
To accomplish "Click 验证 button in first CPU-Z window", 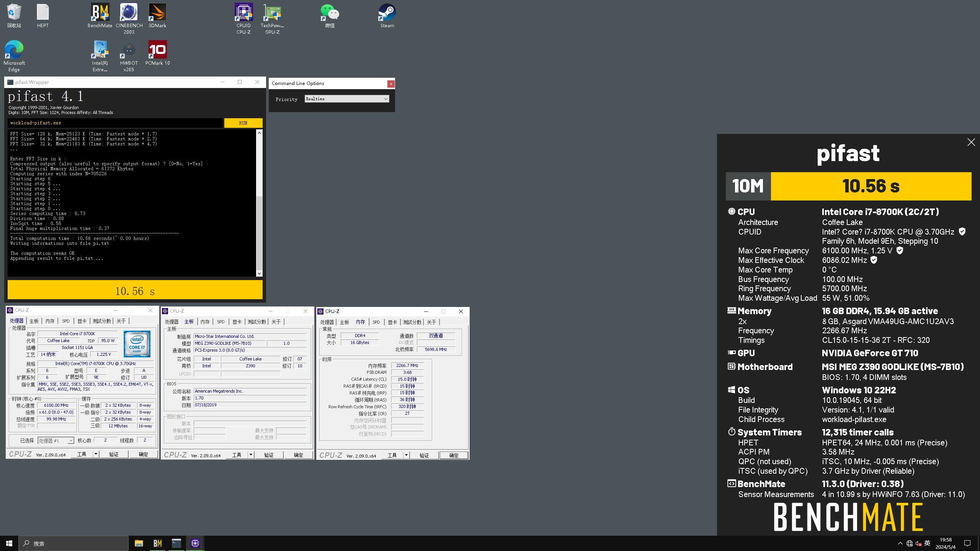I will coord(114,454).
